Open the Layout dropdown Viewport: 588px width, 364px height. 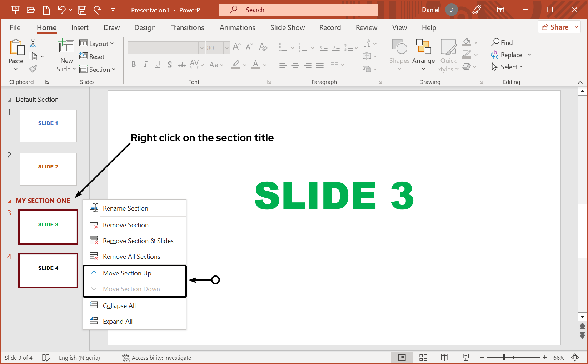tap(97, 44)
